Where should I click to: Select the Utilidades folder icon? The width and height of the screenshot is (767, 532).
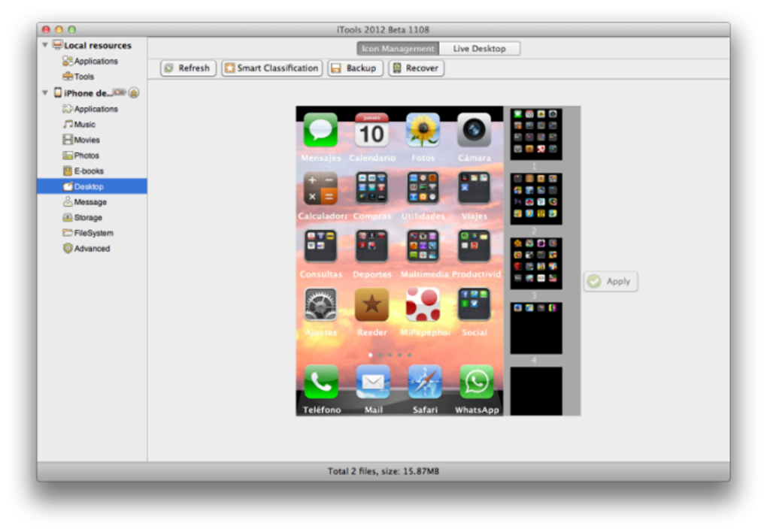click(x=423, y=189)
